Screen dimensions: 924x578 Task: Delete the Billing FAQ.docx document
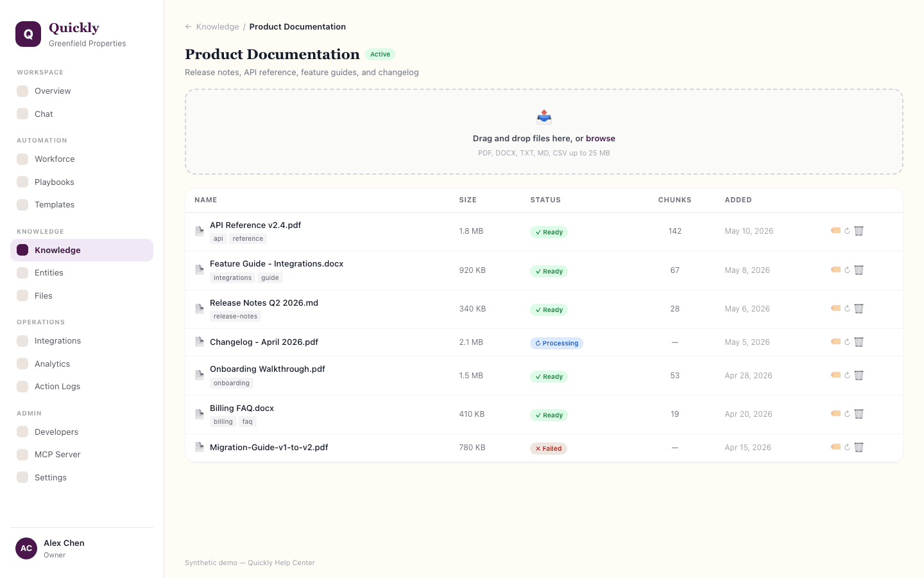click(x=859, y=414)
